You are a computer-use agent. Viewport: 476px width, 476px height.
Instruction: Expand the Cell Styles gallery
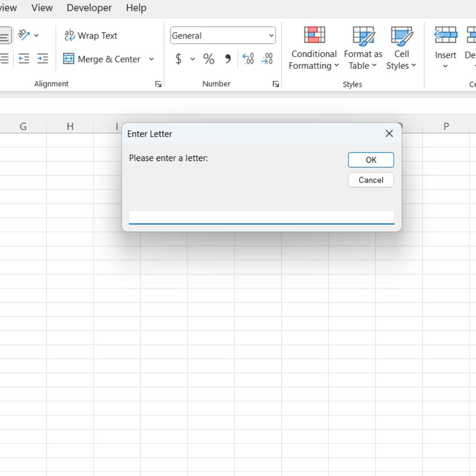(401, 48)
